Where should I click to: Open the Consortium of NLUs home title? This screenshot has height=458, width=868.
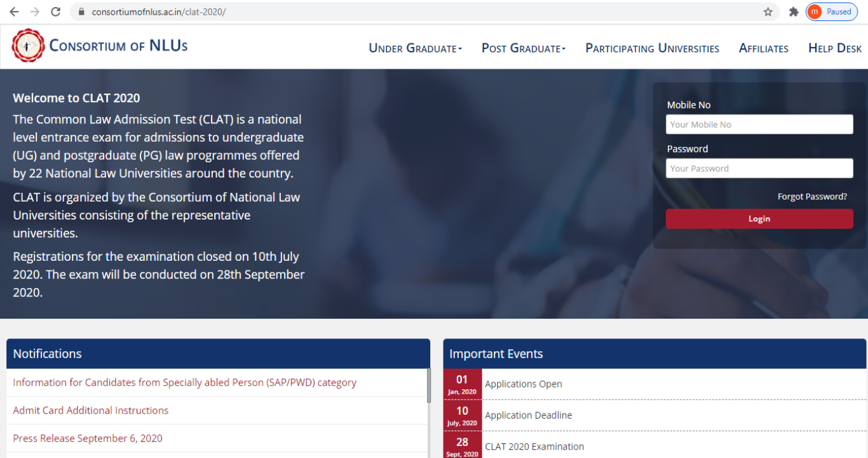tap(118, 46)
